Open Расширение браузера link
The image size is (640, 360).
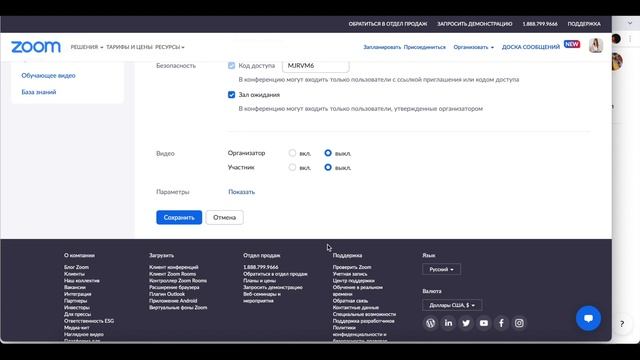click(174, 287)
